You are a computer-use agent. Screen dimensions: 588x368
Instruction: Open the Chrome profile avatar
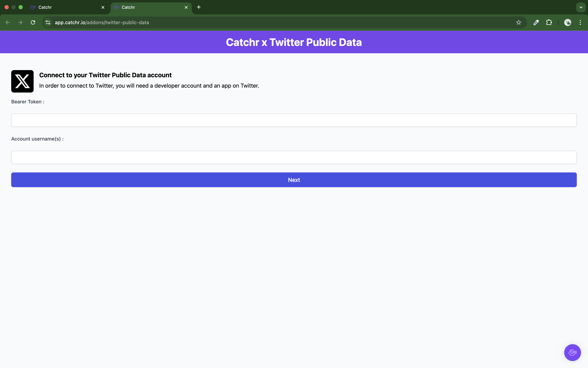click(568, 22)
